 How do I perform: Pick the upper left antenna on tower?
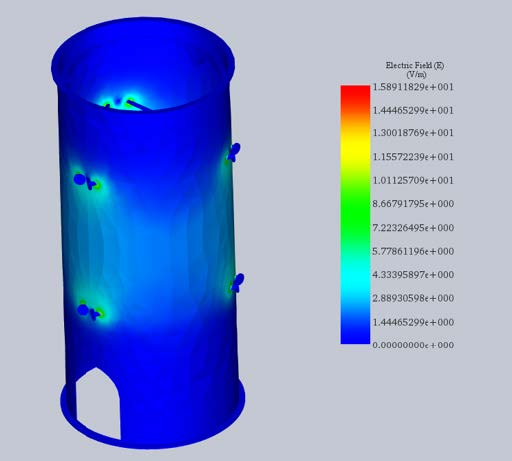[x=86, y=181]
